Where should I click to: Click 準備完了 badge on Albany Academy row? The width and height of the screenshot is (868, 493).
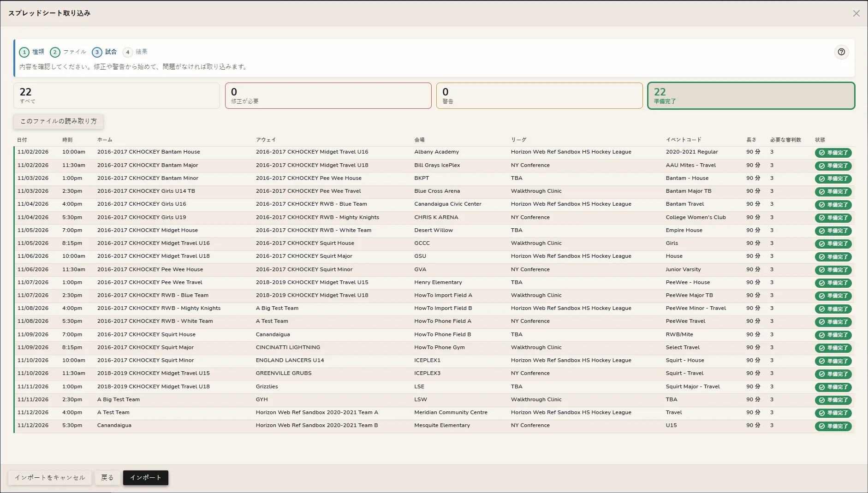pyautogui.click(x=833, y=153)
